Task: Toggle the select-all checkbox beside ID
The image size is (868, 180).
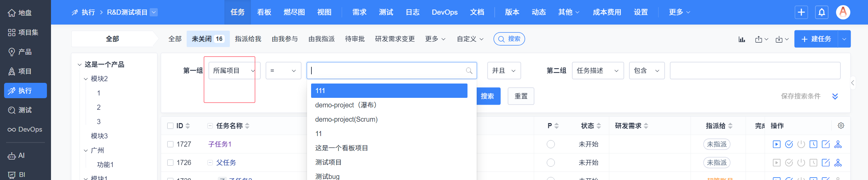Action: [170, 126]
